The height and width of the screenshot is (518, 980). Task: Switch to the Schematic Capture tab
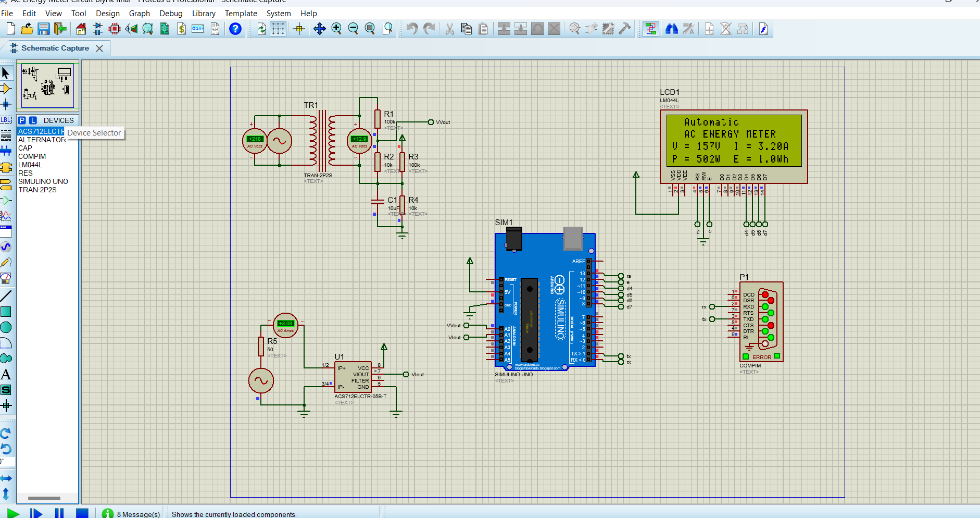click(x=55, y=48)
